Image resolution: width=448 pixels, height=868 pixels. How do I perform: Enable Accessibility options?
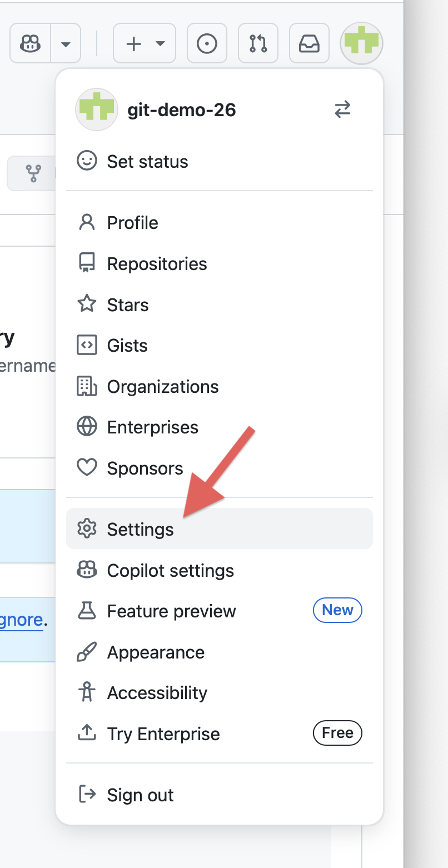[x=157, y=692]
